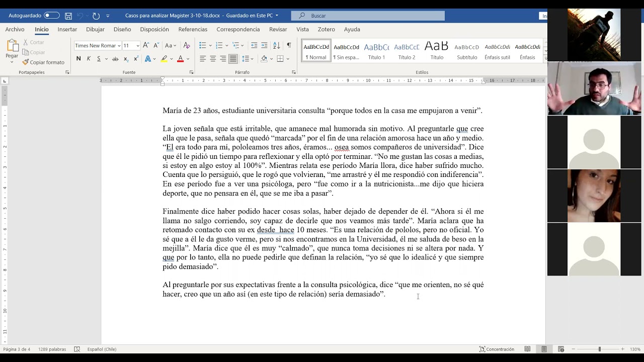Toggle strikethrough formatting
Viewport: 644px width, 362px height.
(115, 59)
